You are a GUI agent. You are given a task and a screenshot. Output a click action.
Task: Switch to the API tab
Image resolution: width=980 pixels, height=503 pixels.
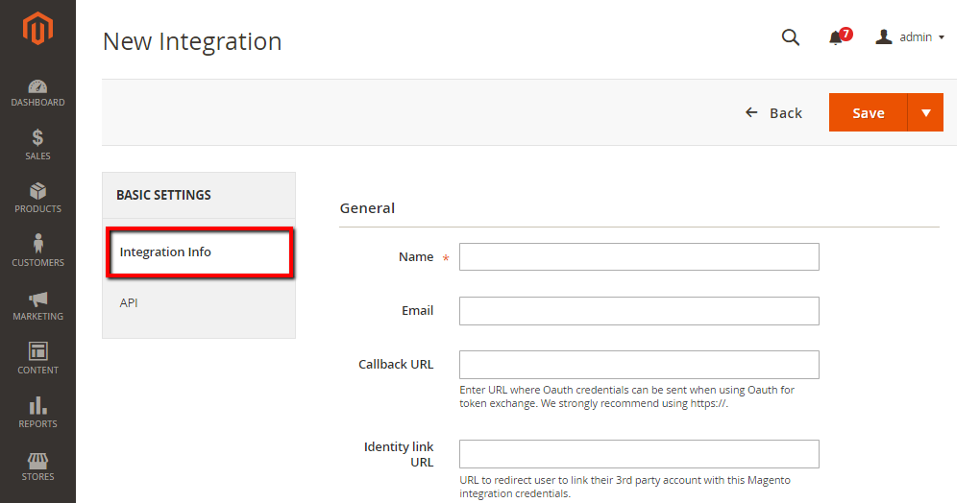[130, 303]
